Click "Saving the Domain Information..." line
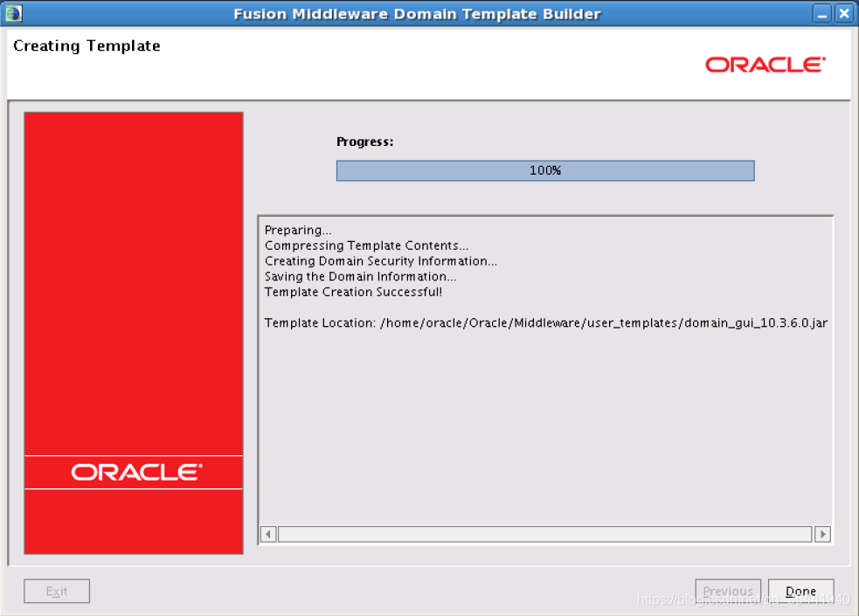Screen dimensions: 859x616 click(361, 276)
